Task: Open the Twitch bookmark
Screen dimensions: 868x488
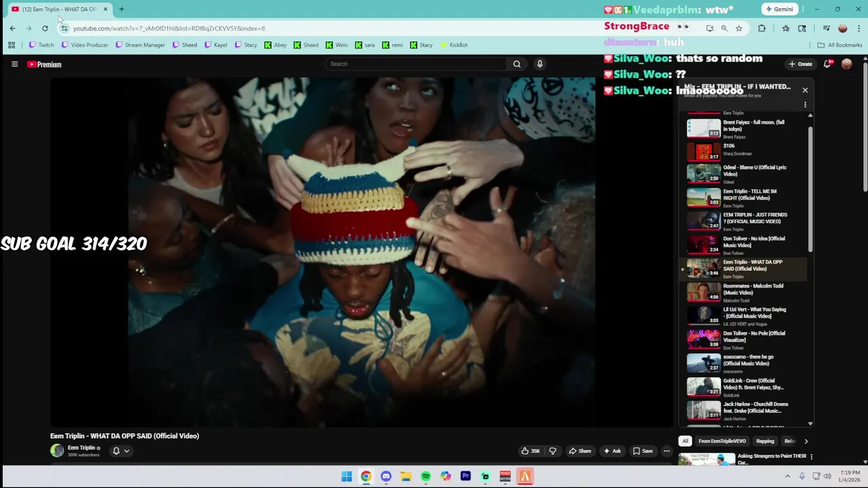Action: pyautogui.click(x=41, y=45)
